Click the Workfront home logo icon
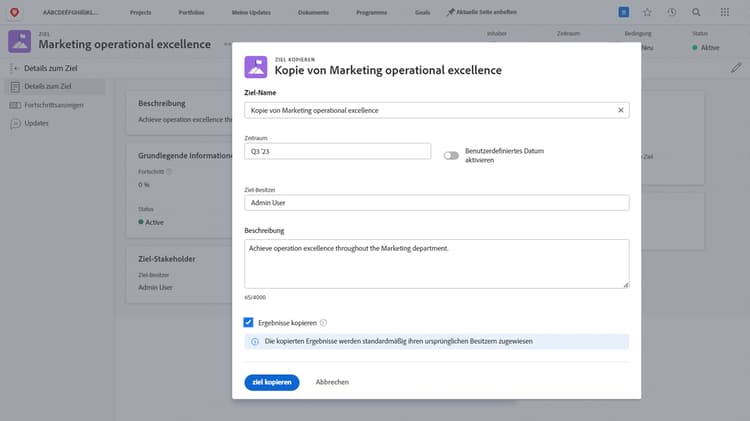 [x=15, y=12]
